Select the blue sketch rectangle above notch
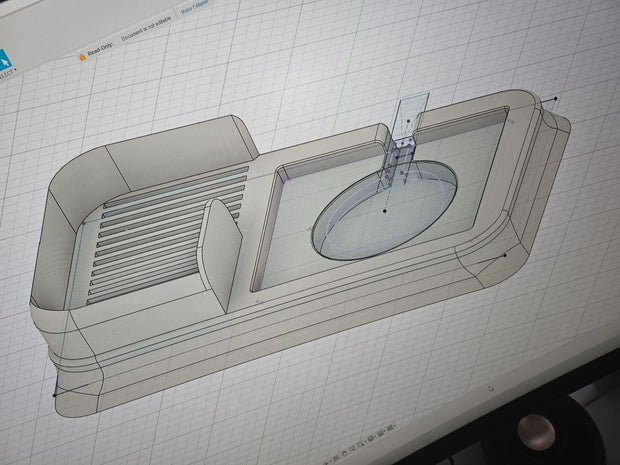The width and height of the screenshot is (620, 465). tap(411, 115)
